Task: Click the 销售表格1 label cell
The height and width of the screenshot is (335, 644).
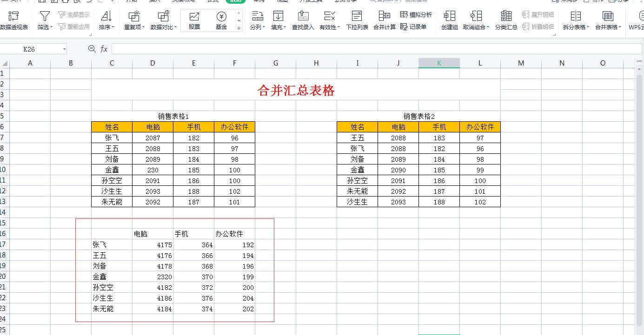Action: (x=173, y=116)
